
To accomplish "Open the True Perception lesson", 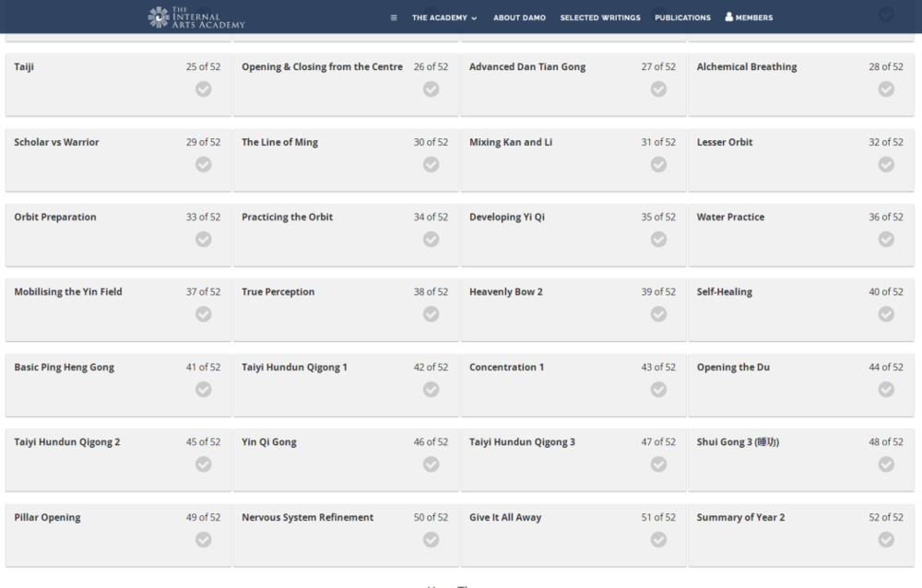I will [x=278, y=292].
